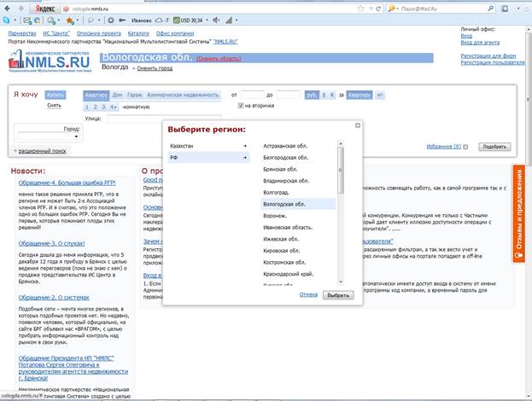Open the Описание проекта link
532x401 pixels.
pos(99,33)
